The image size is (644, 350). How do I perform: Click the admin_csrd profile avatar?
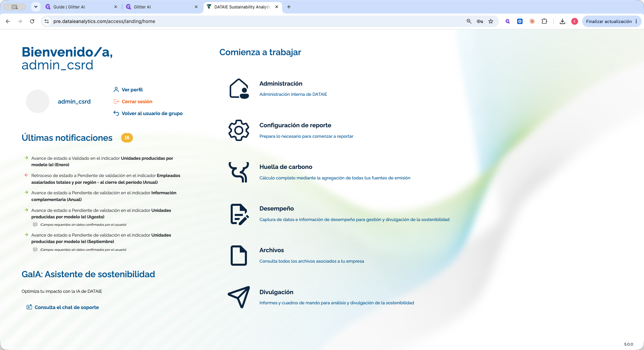(x=38, y=101)
